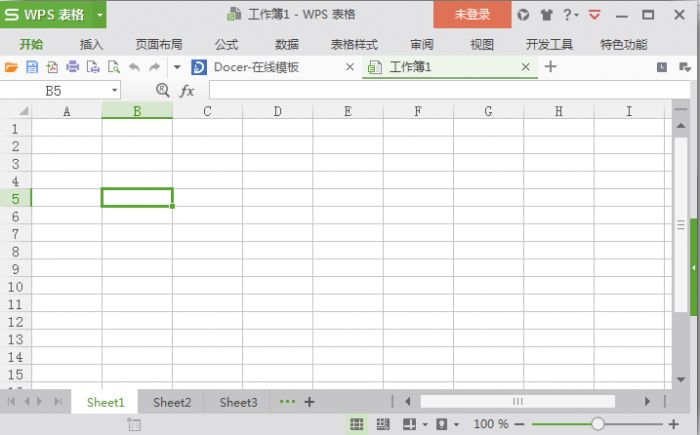
Task: Click the Save disk icon
Action: point(32,67)
